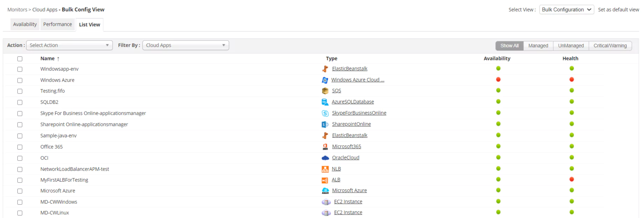This screenshot has width=644, height=218.
Task: Click the Microsoft Azure type icon
Action: coord(325,190)
